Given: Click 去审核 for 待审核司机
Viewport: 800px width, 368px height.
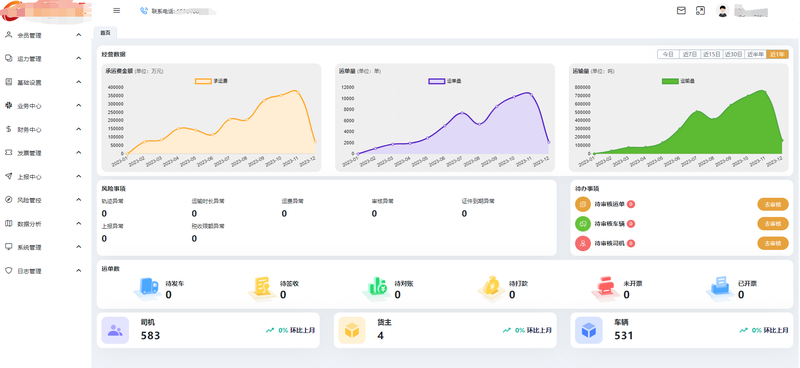Looking at the screenshot, I should (772, 243).
